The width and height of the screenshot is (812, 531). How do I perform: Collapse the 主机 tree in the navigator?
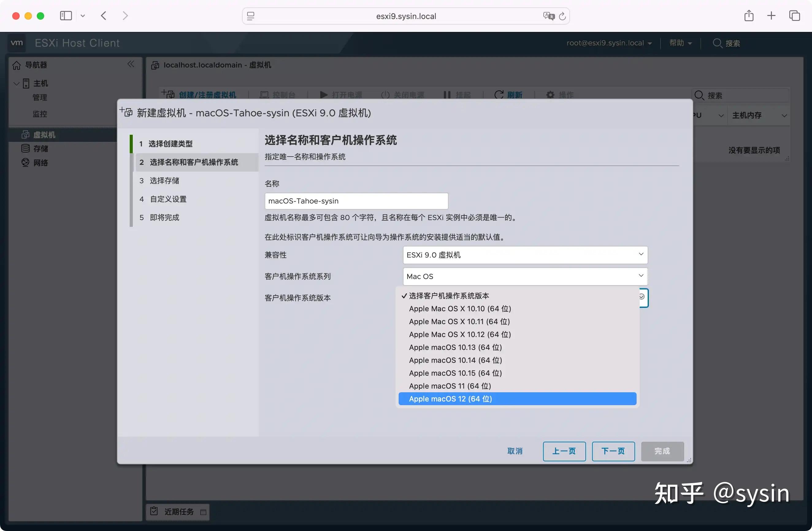coord(16,83)
